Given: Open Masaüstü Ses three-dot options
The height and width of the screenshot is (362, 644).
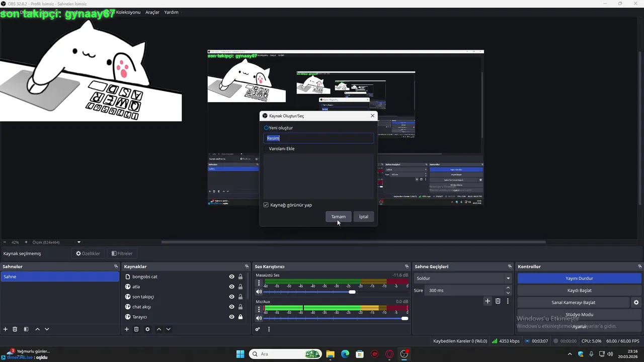Looking at the screenshot, I should coord(259,283).
